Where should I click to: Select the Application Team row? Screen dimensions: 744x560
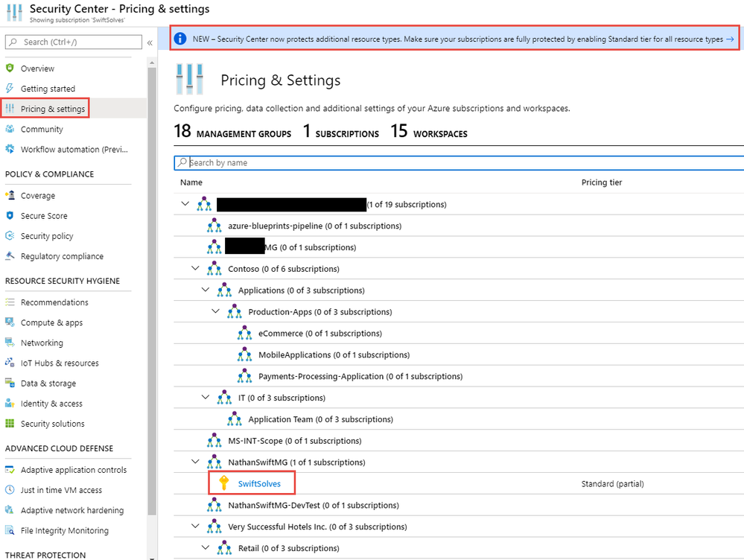[459, 419]
